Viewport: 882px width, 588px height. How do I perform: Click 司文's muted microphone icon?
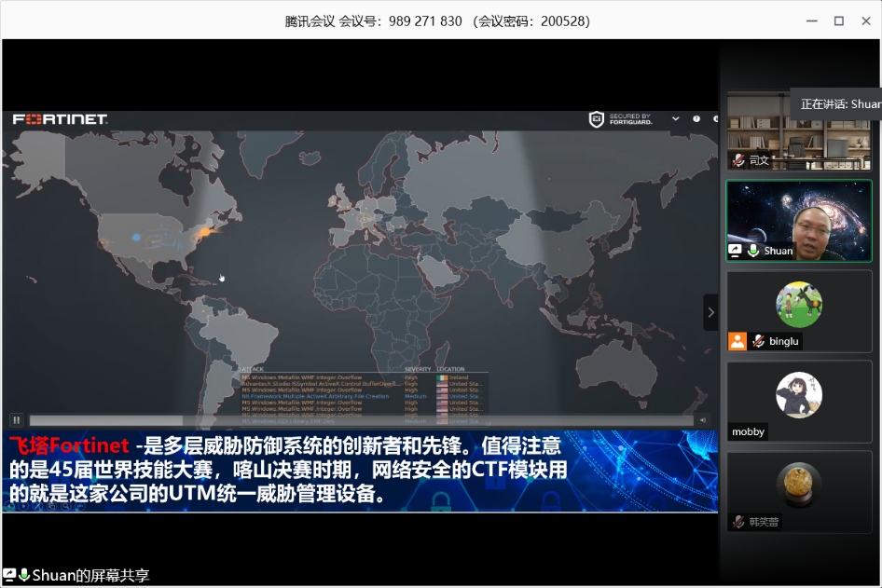point(739,160)
